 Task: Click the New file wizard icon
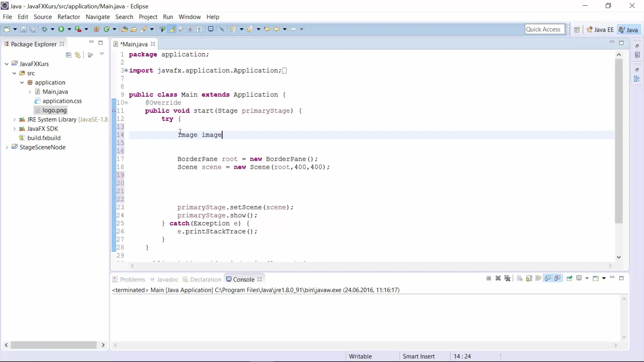tap(7, 29)
